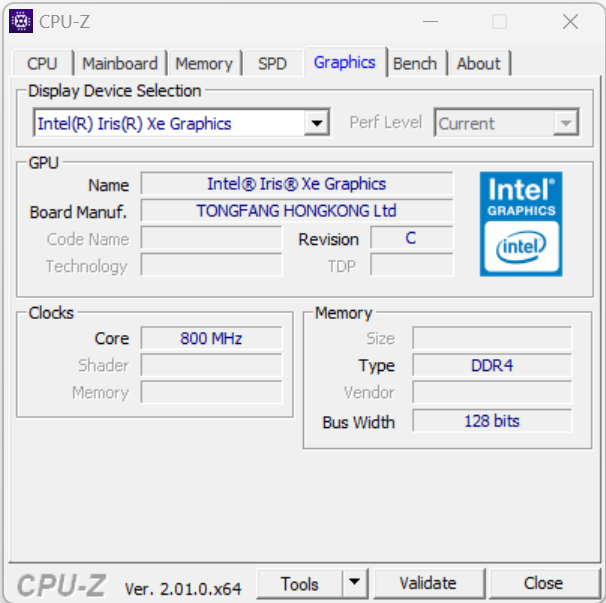Click the GPU Name field value
This screenshot has height=603, width=606.
pos(297,184)
